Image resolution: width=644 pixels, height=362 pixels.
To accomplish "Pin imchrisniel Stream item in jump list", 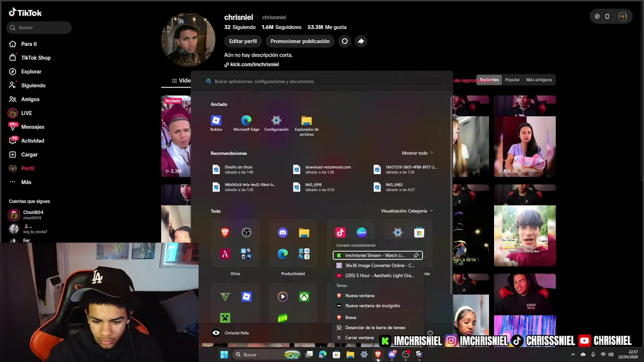I will tap(416, 255).
